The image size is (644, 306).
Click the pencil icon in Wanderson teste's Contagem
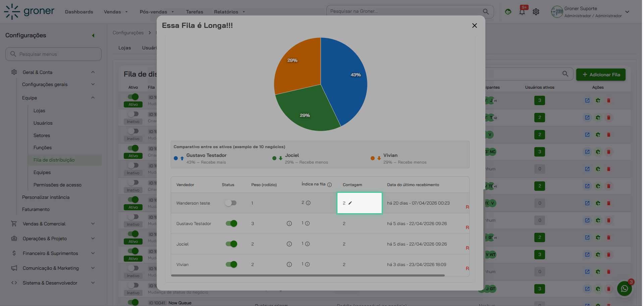[x=350, y=203]
